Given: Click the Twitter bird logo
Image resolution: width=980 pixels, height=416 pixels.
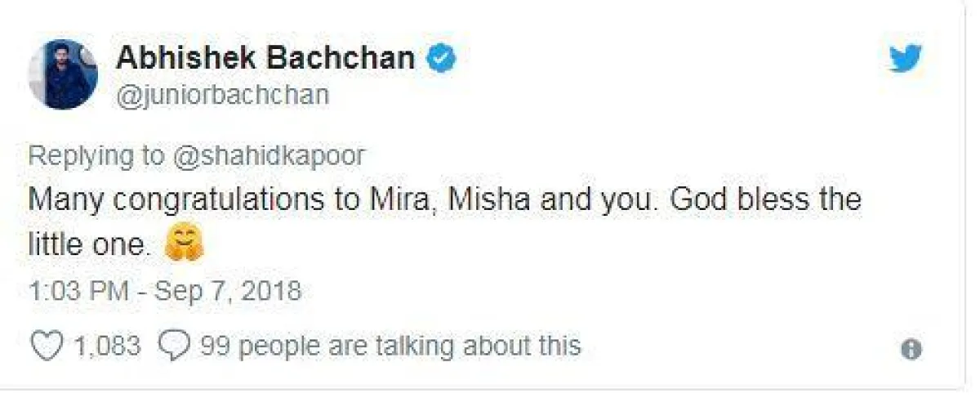Looking at the screenshot, I should point(905,59).
